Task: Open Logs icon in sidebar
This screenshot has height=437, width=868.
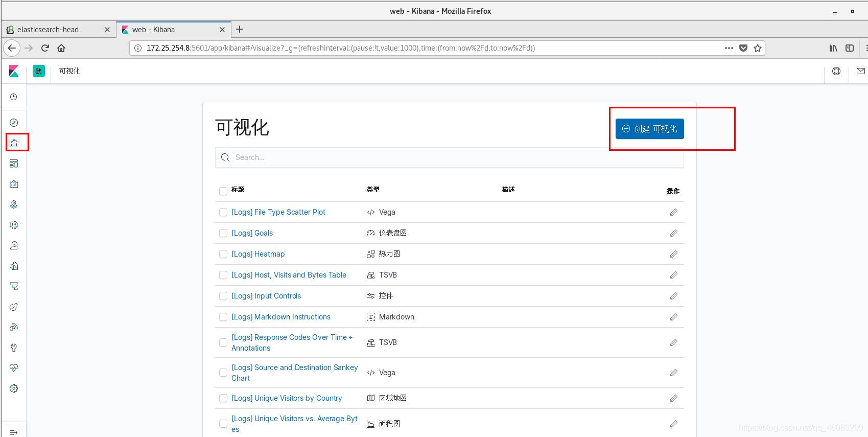Action: (x=14, y=266)
